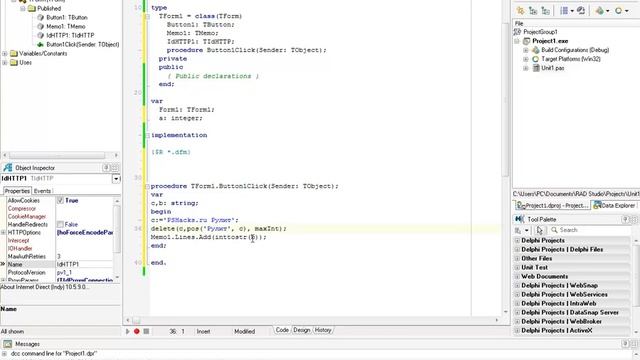Click the Activate (gear) icon in Project Manager toolbar
Screen dimensions: 640x360
tap(520, 11)
